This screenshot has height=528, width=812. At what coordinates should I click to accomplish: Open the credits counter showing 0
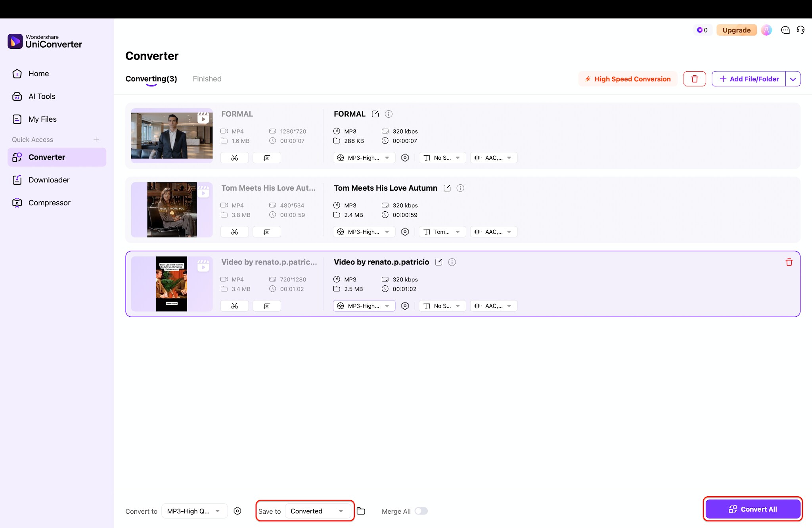(702, 30)
